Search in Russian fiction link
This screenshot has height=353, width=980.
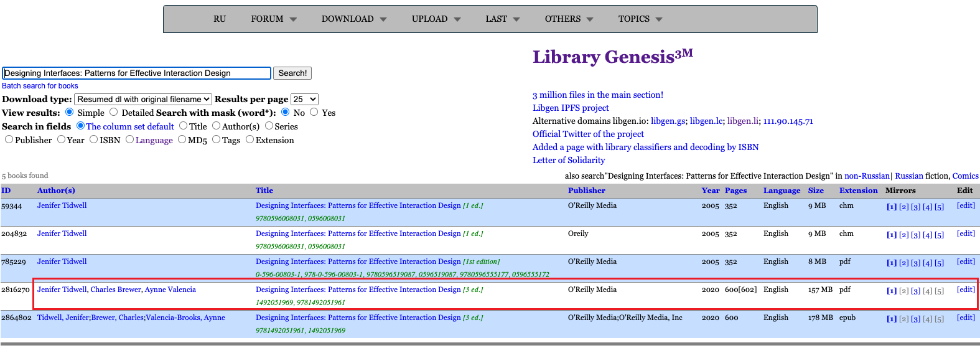coord(909,176)
